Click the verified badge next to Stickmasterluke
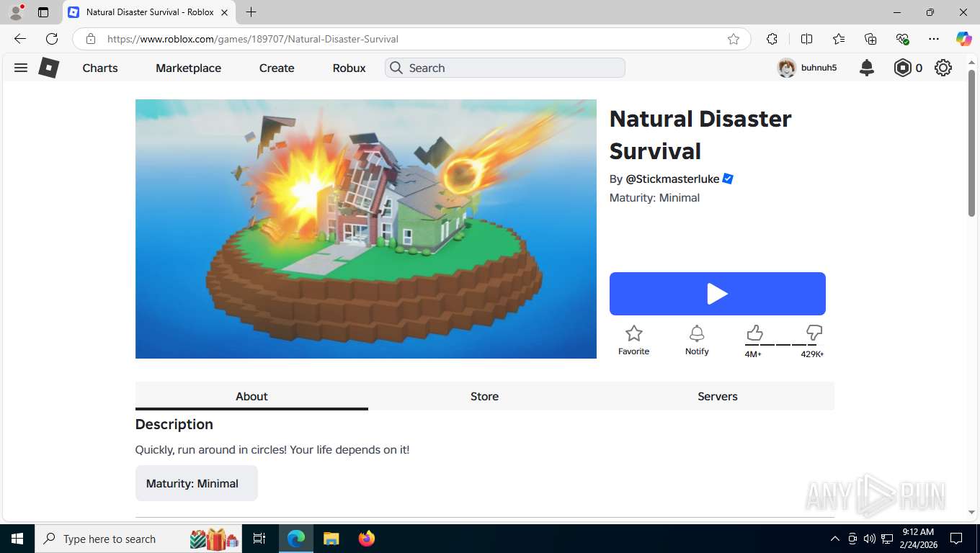 tap(728, 179)
